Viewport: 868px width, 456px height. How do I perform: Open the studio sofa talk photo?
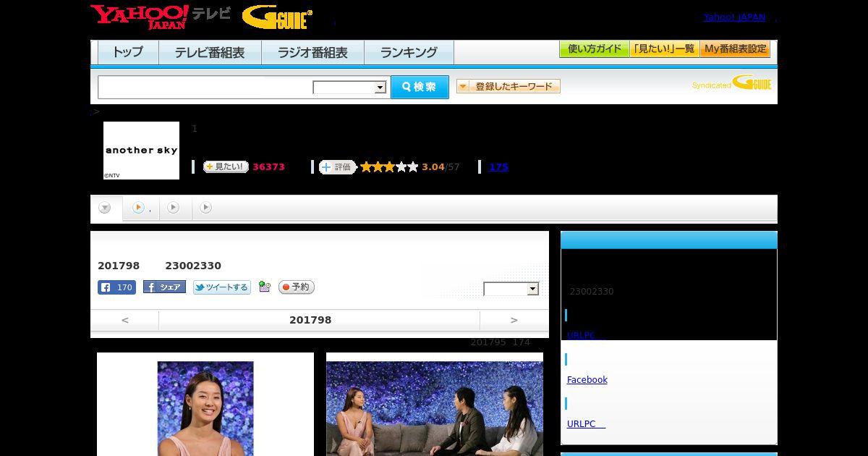[435, 408]
